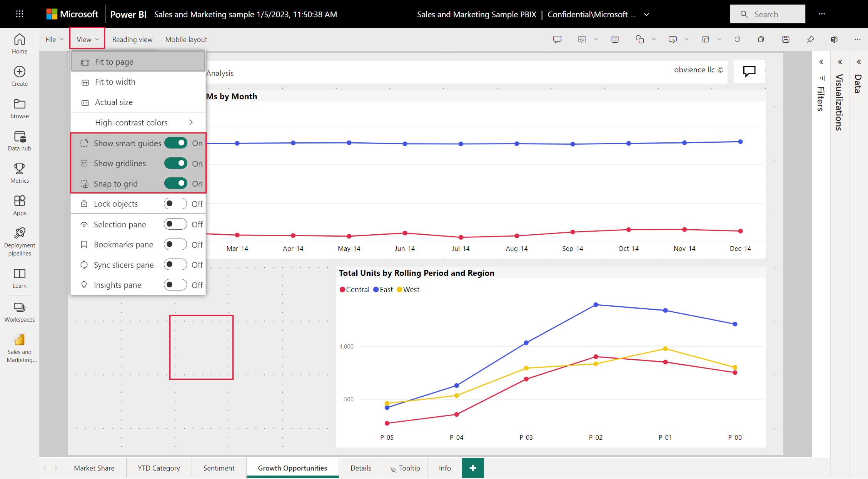Click the Bookmarks pane icon
The width and height of the screenshot is (868, 479).
(x=84, y=244)
